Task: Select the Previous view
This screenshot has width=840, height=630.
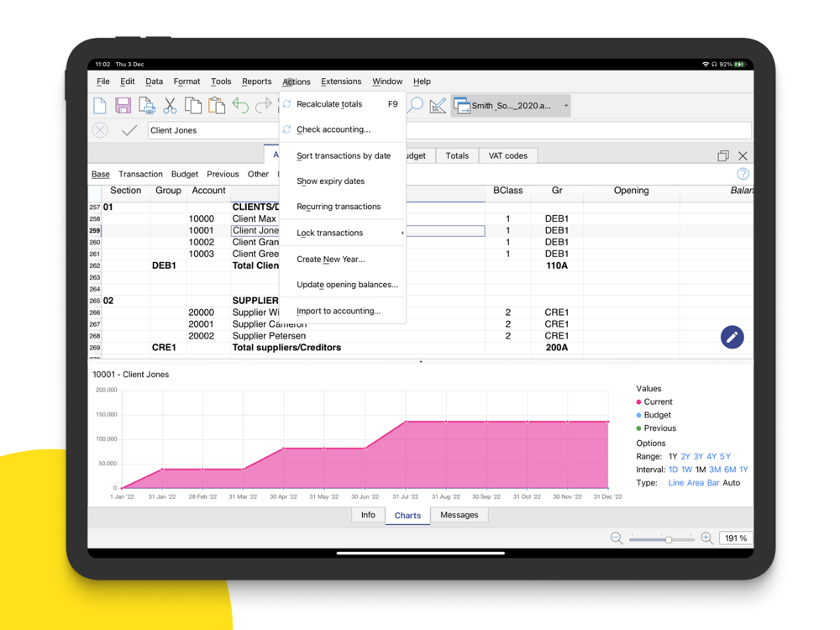Action: pos(223,174)
